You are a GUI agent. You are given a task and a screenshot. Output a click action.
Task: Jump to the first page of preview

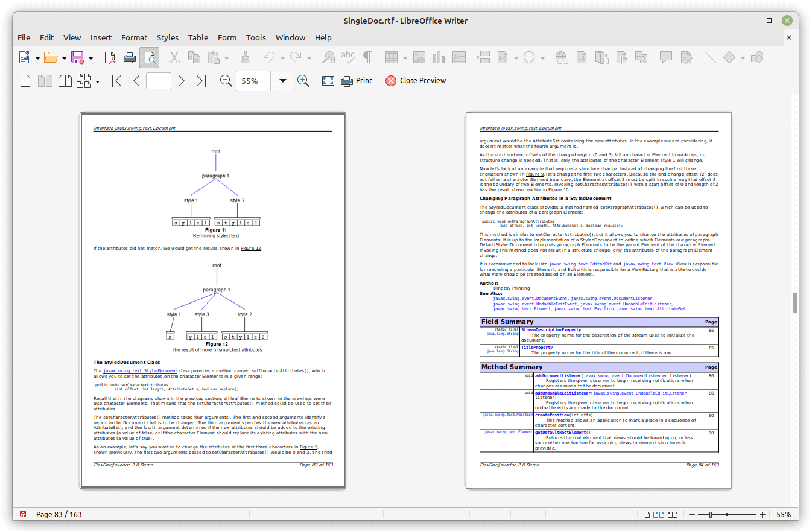coord(117,81)
